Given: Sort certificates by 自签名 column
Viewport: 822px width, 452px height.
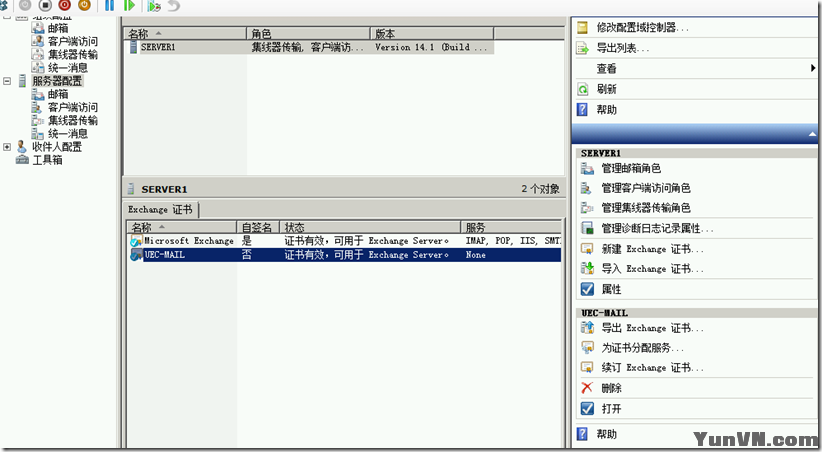Looking at the screenshot, I should [258, 227].
